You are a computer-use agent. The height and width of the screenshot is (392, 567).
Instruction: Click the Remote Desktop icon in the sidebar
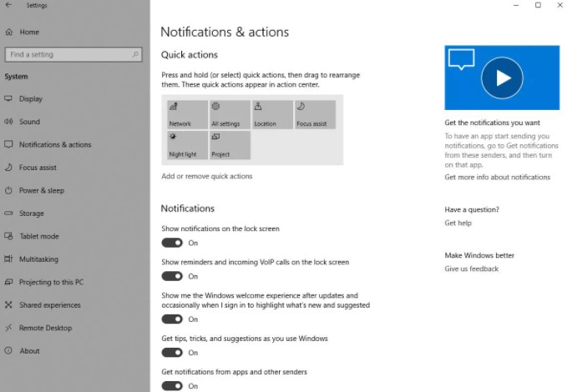pos(8,328)
